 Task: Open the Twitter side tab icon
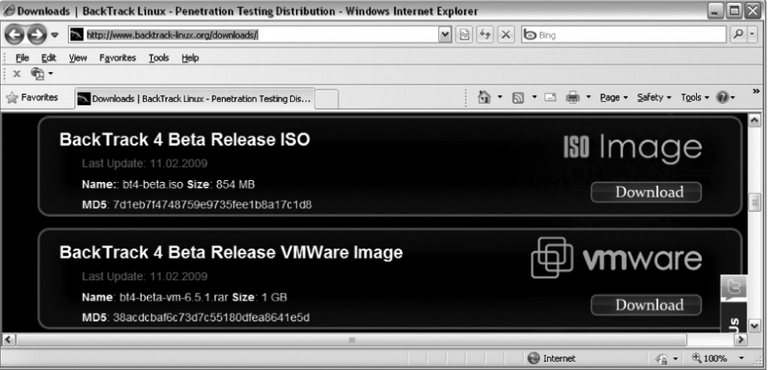(x=734, y=288)
